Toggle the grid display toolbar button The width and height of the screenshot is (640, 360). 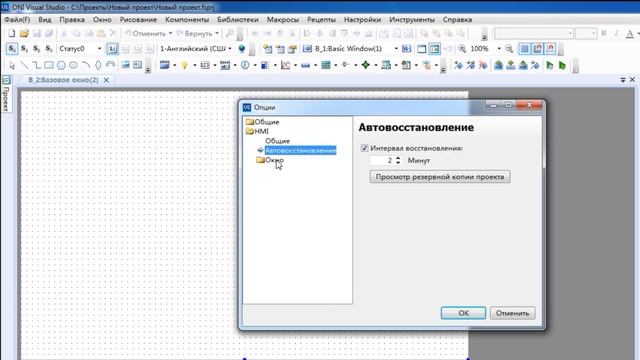tap(524, 49)
